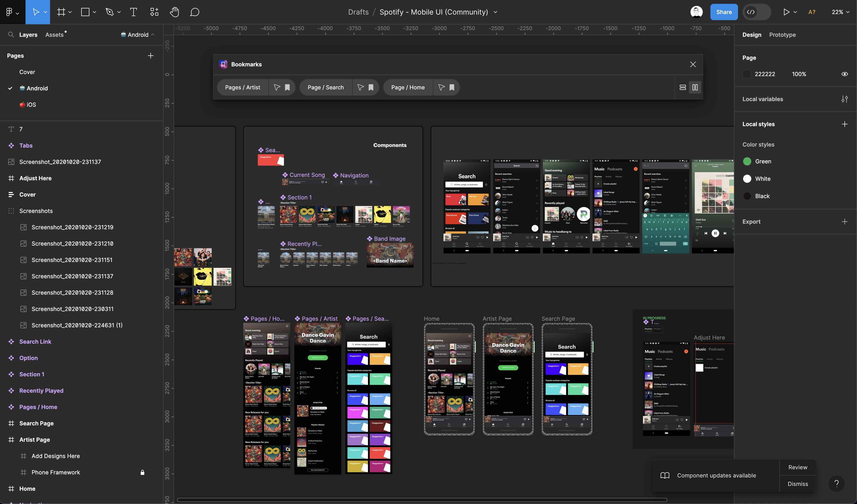Select the Move tool
Screen dimensions: 857x504
[36, 12]
